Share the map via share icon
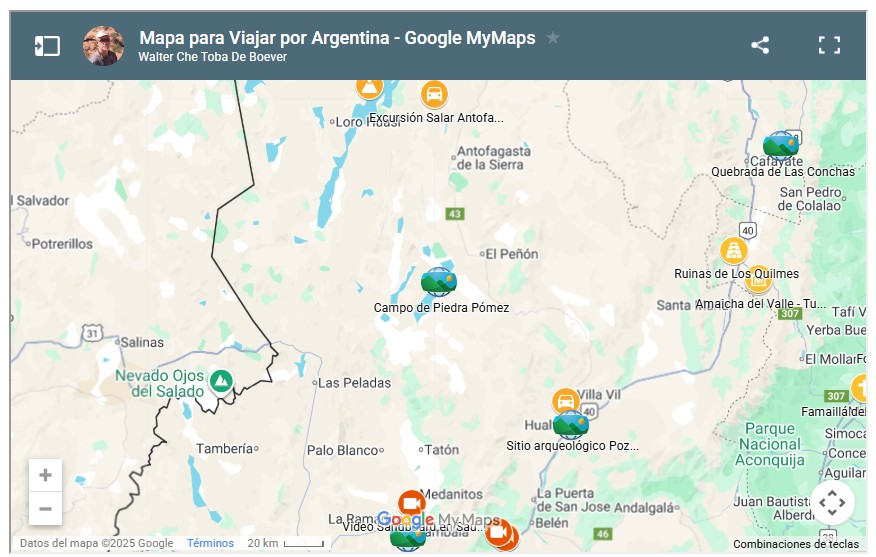The width and height of the screenshot is (876, 557). click(760, 45)
